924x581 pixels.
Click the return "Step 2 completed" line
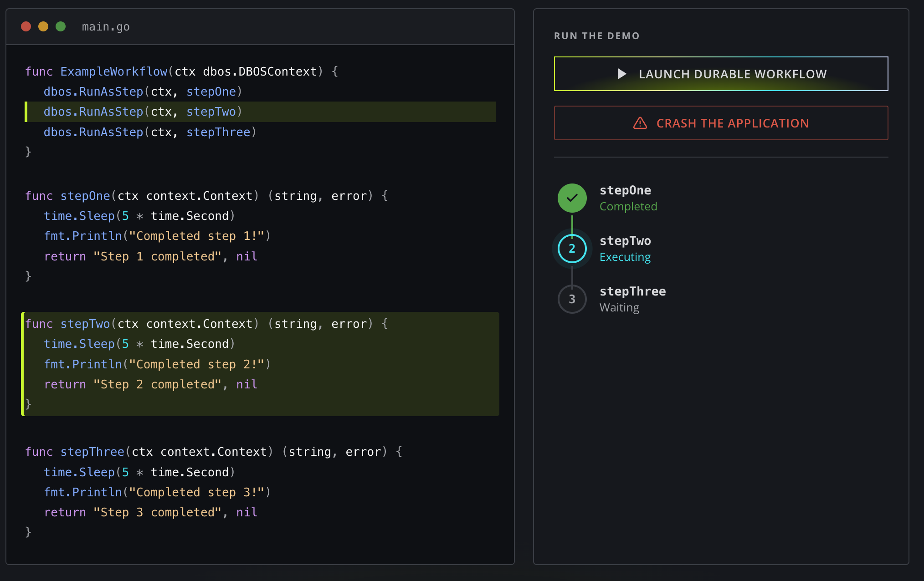click(x=151, y=384)
